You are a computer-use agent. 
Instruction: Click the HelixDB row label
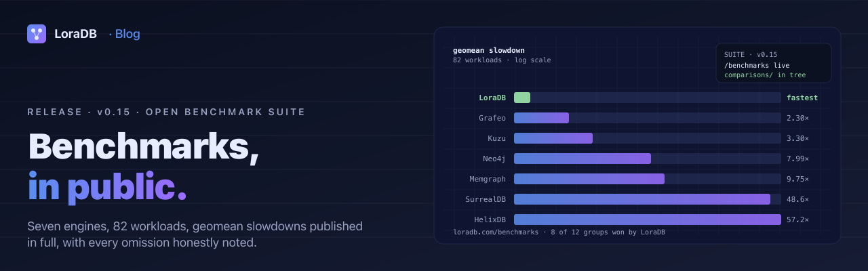tap(490, 220)
